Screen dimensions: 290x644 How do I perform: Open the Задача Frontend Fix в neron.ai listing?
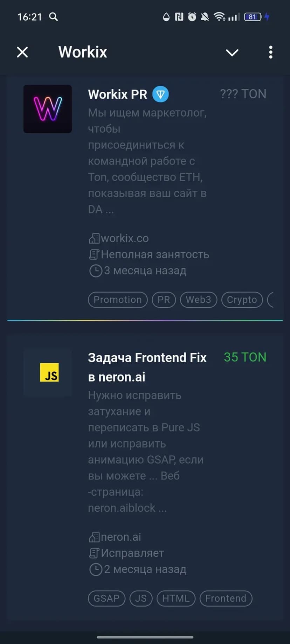(147, 367)
